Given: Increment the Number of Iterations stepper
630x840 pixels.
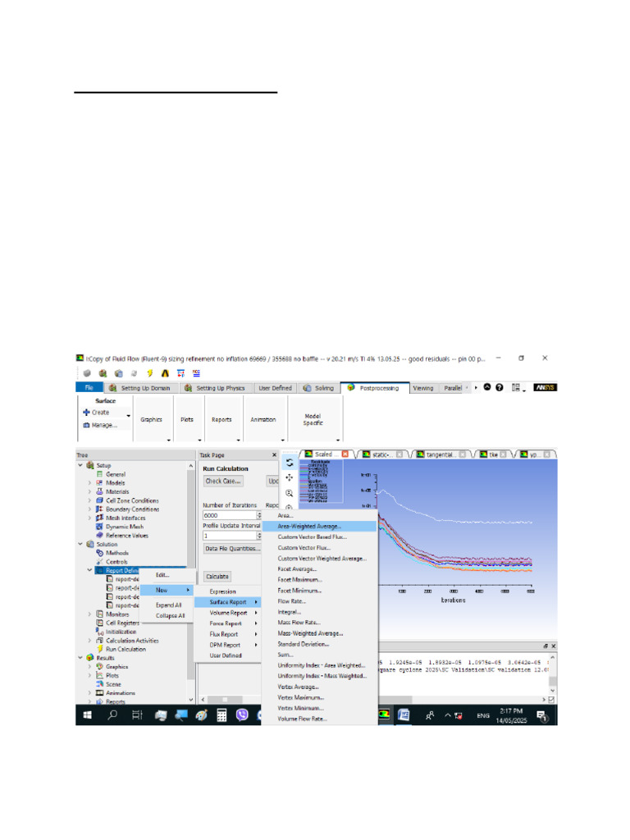Looking at the screenshot, I should tap(259, 514).
